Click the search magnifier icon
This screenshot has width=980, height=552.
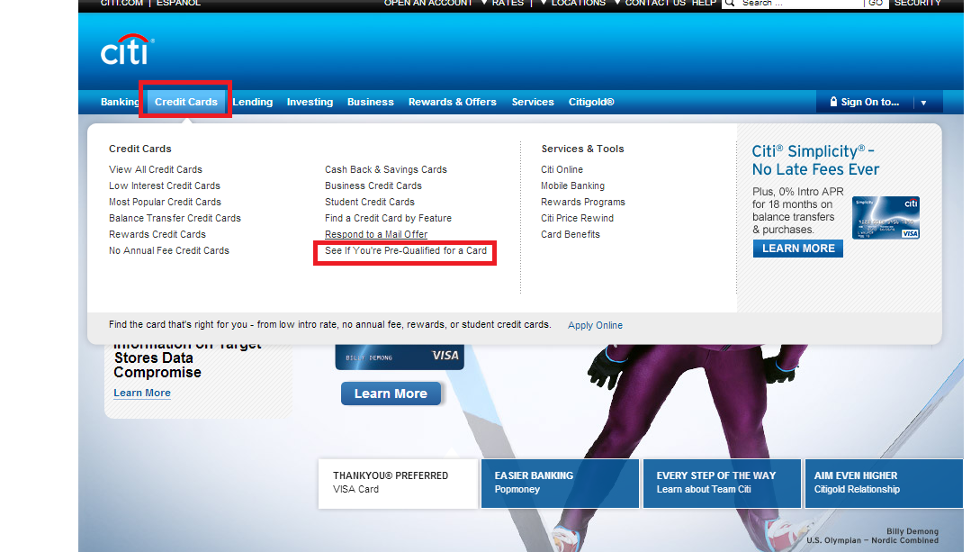[729, 3]
